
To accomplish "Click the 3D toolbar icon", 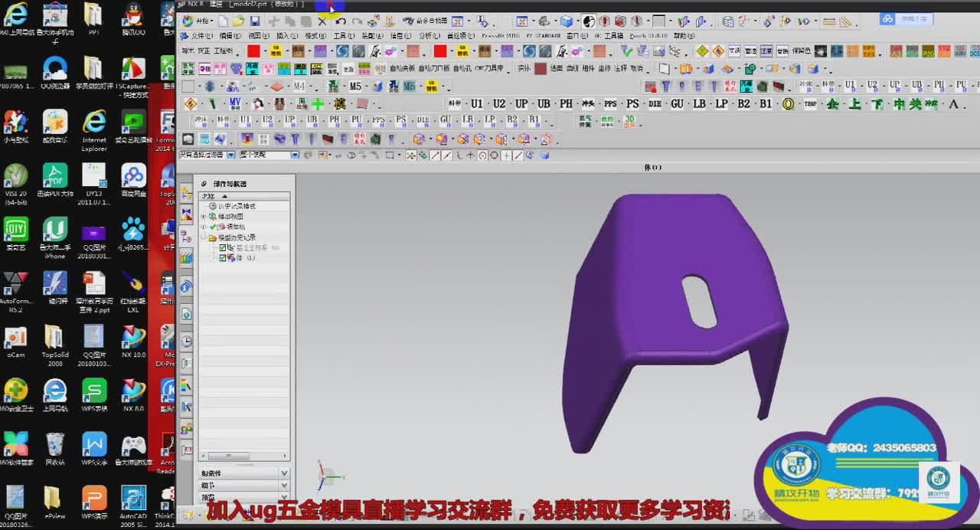I will point(629,121).
